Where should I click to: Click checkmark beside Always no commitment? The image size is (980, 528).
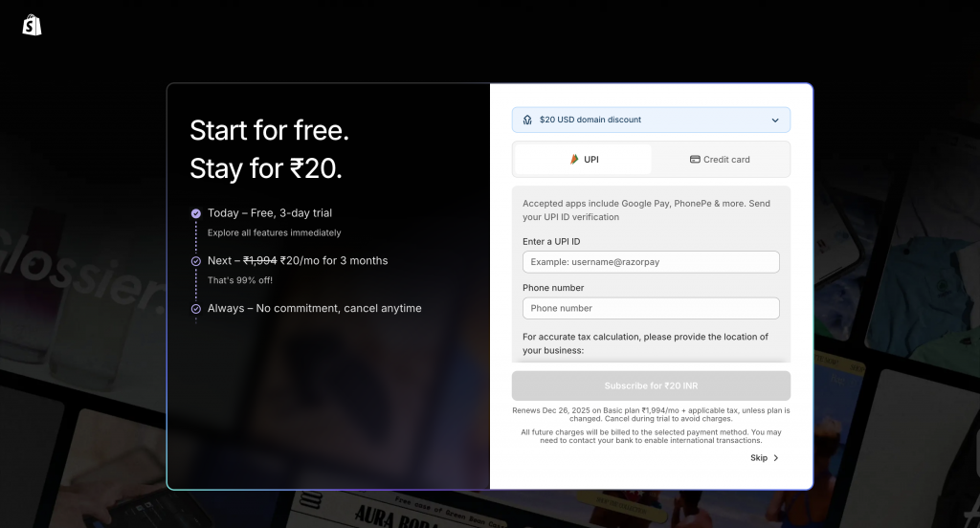coord(196,309)
